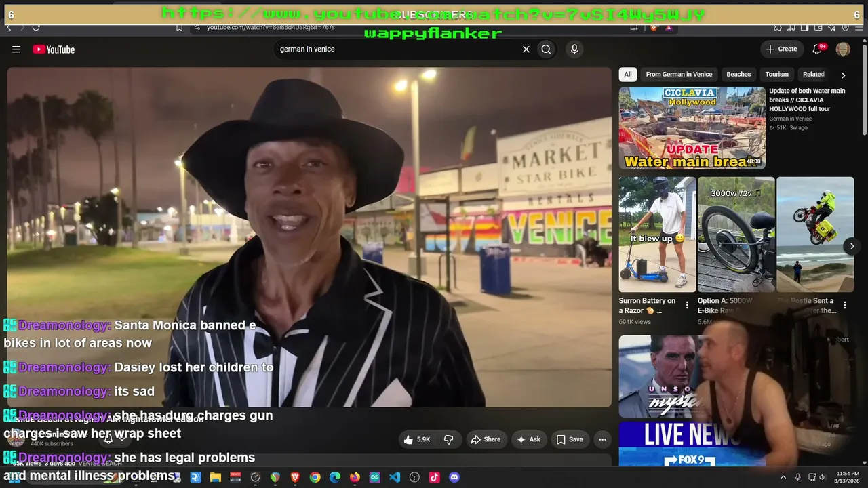Viewport: 868px width, 488px height.
Task: Filter suggestions by Beaches chip
Action: [x=738, y=75]
